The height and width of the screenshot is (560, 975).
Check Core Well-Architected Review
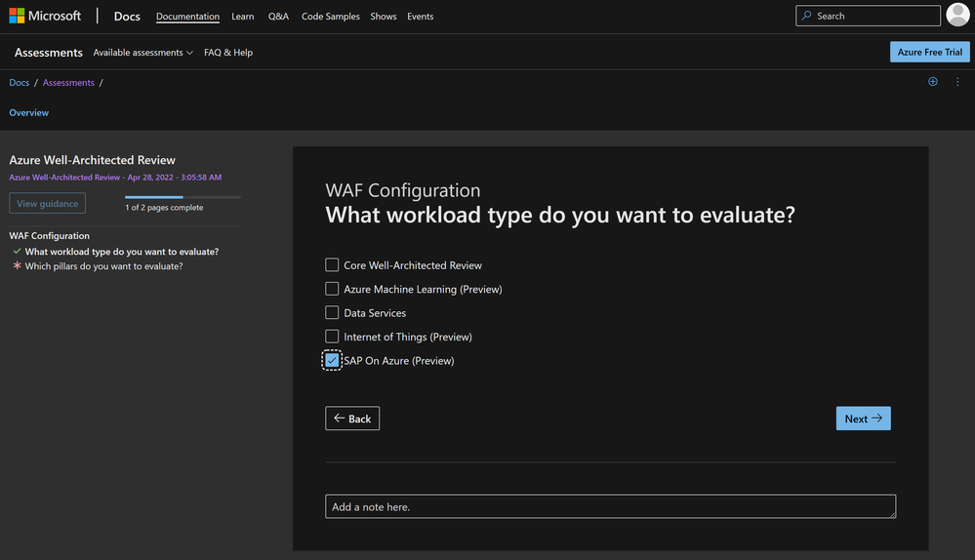point(332,264)
